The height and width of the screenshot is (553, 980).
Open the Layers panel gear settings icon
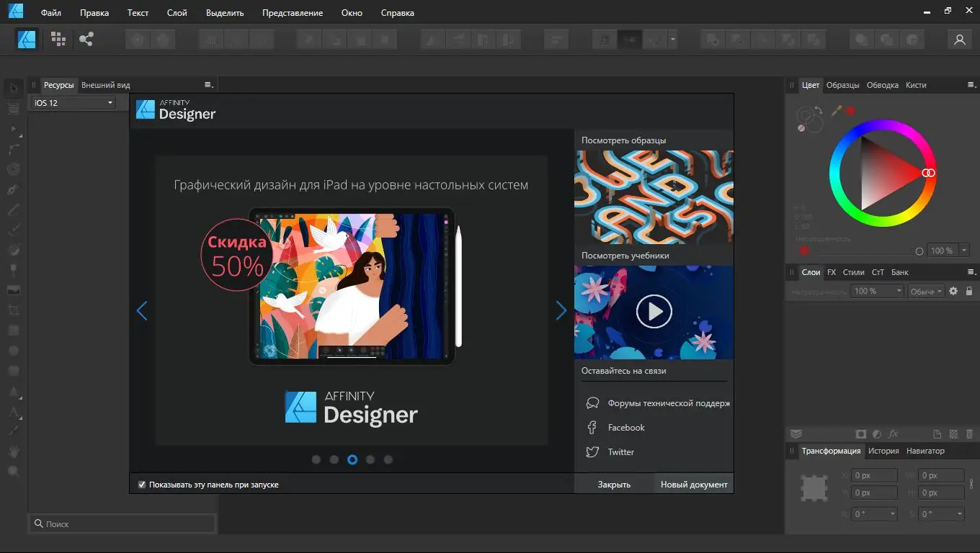click(x=953, y=291)
